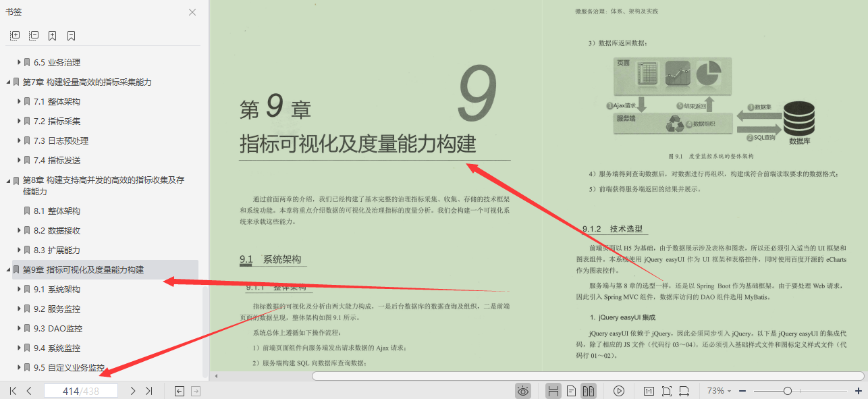
Task: Select bookmark 7.3 日志预处理
Action: click(61, 140)
